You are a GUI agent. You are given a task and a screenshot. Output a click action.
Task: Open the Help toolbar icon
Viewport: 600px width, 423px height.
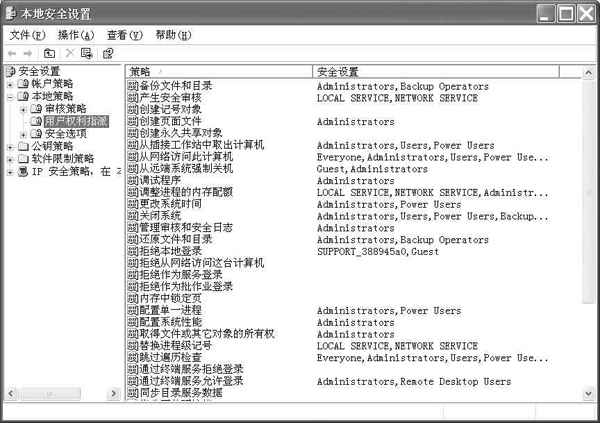[x=108, y=54]
